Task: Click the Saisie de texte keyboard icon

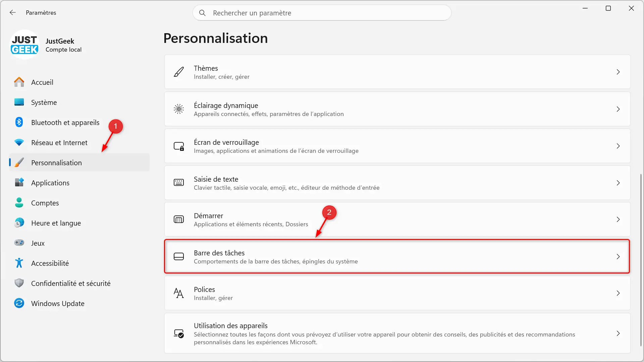Action: click(179, 183)
